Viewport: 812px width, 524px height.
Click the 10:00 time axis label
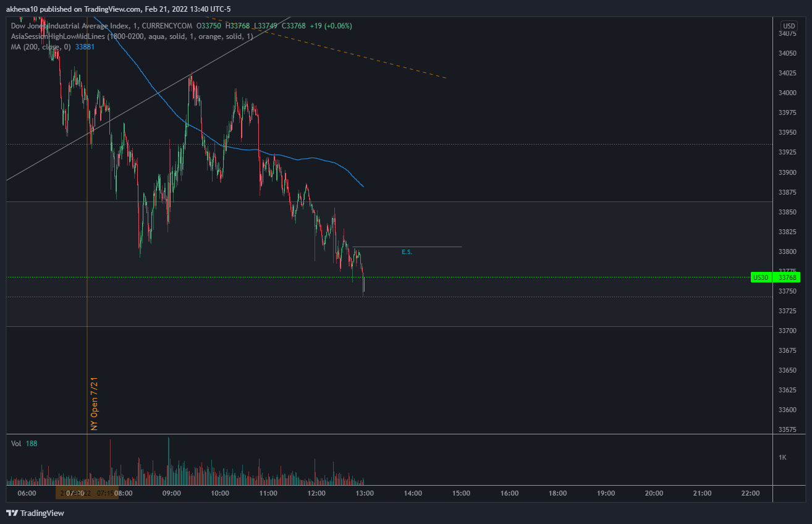pos(219,493)
